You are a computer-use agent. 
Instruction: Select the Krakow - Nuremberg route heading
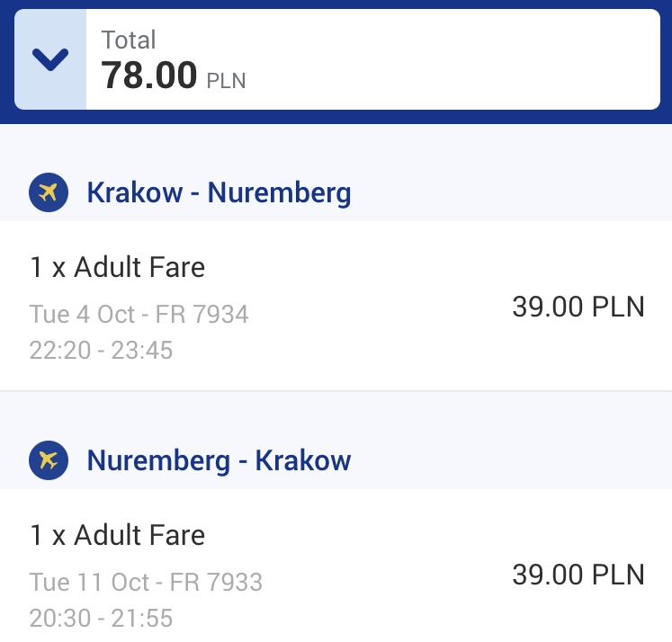tap(219, 192)
